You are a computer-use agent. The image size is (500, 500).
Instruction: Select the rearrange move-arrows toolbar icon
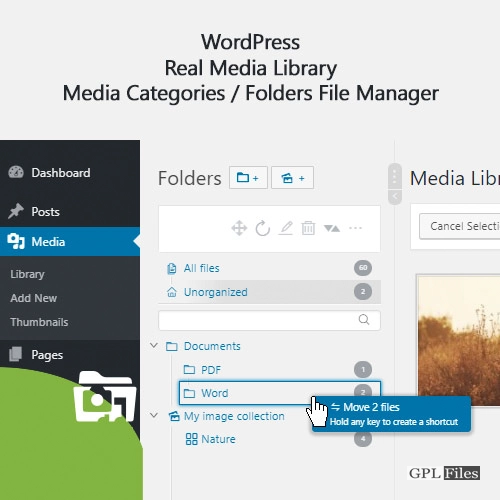coord(239,228)
